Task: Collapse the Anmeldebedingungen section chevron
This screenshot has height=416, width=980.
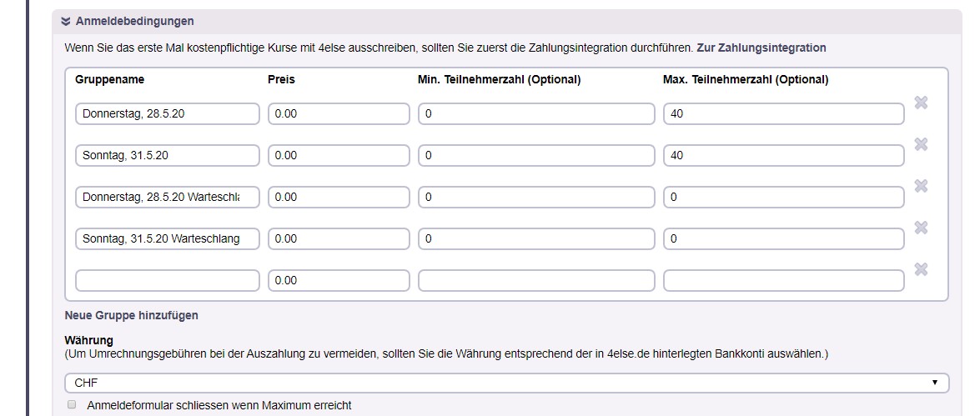Action: (x=66, y=21)
